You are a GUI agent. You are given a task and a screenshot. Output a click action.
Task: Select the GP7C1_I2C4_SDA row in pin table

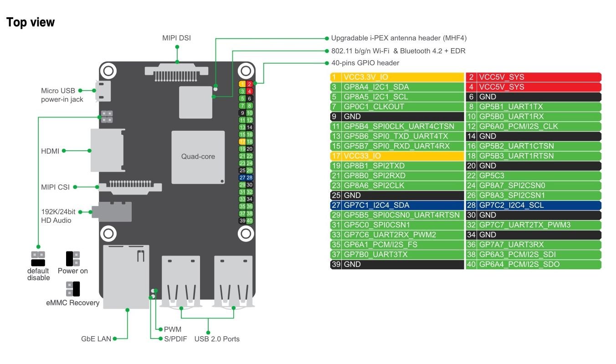[396, 205]
